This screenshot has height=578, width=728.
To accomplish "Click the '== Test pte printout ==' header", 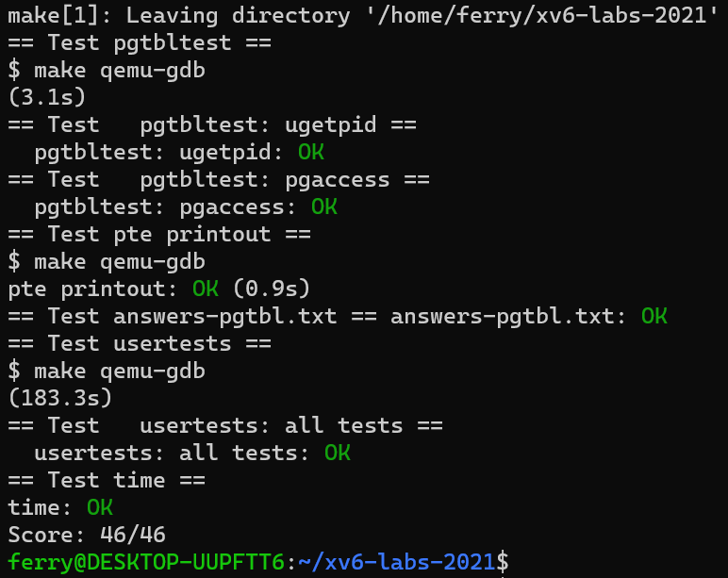I will click(x=159, y=234).
